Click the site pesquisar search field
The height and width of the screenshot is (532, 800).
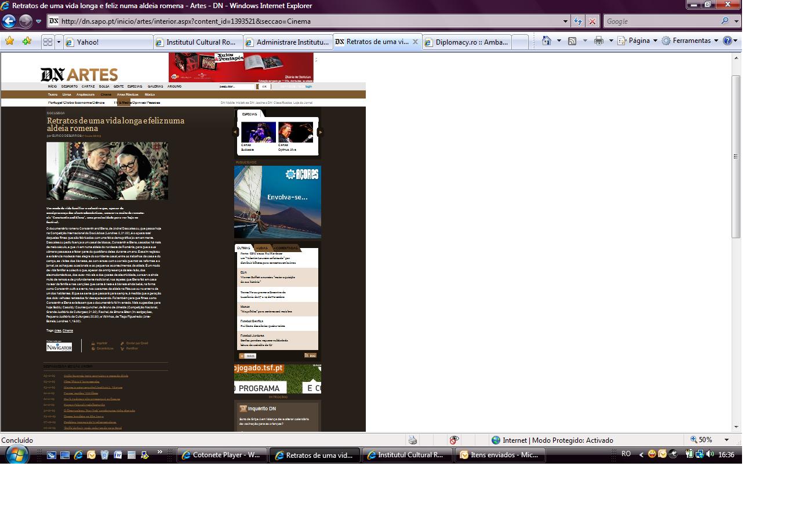coord(237,86)
